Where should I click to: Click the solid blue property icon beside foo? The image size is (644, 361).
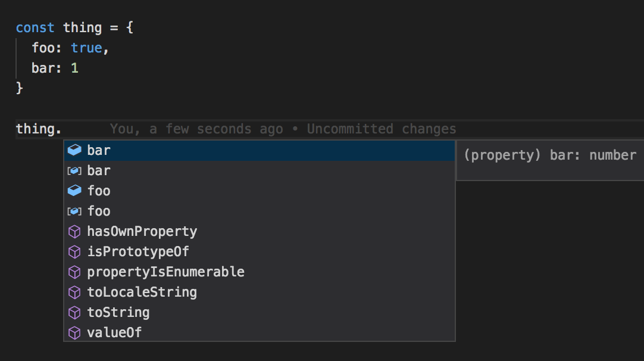74,191
